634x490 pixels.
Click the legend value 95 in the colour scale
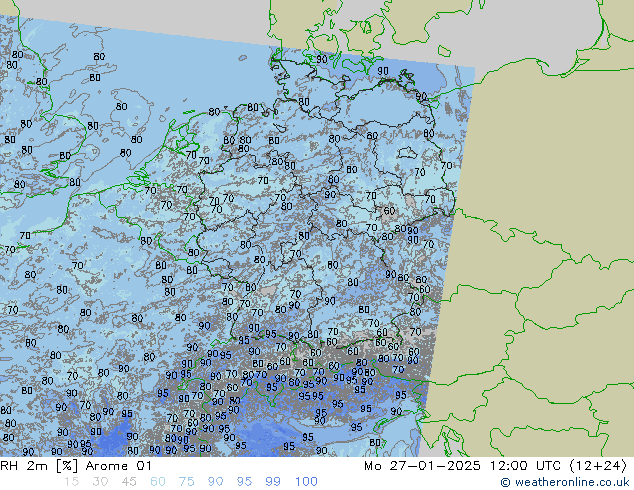tap(244, 482)
